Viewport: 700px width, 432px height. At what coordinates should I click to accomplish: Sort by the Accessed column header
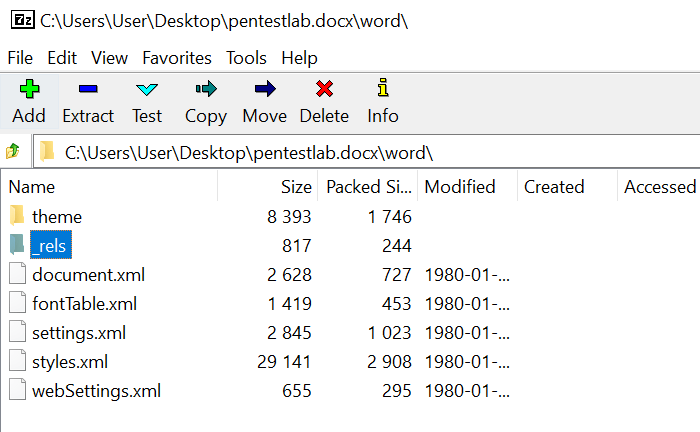[659, 187]
